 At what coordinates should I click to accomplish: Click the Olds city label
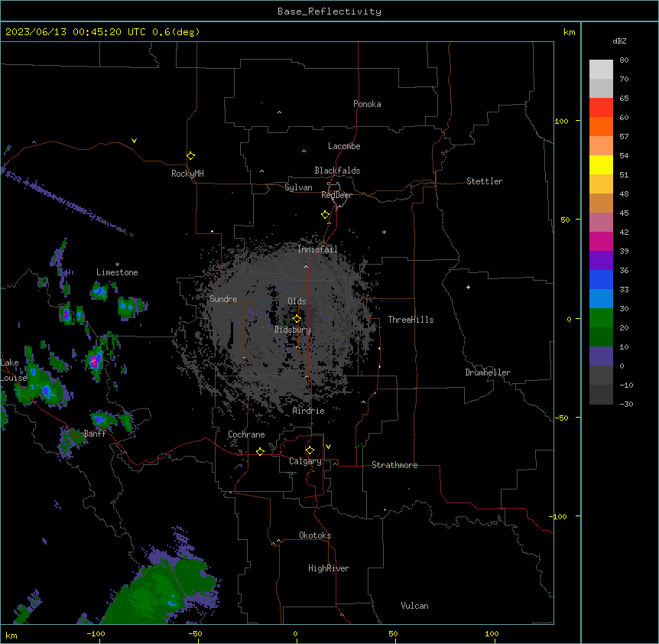pyautogui.click(x=297, y=301)
